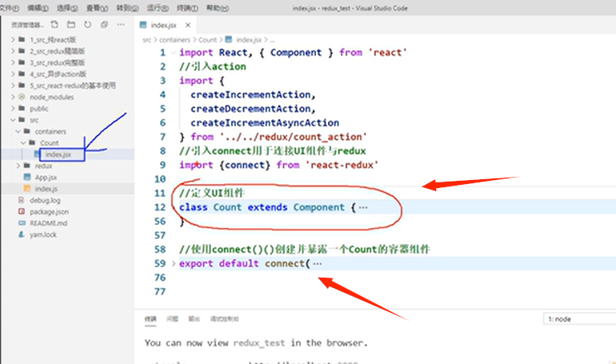Open yarn.lock in the file tree
The height and width of the screenshot is (364, 616).
click(x=43, y=235)
